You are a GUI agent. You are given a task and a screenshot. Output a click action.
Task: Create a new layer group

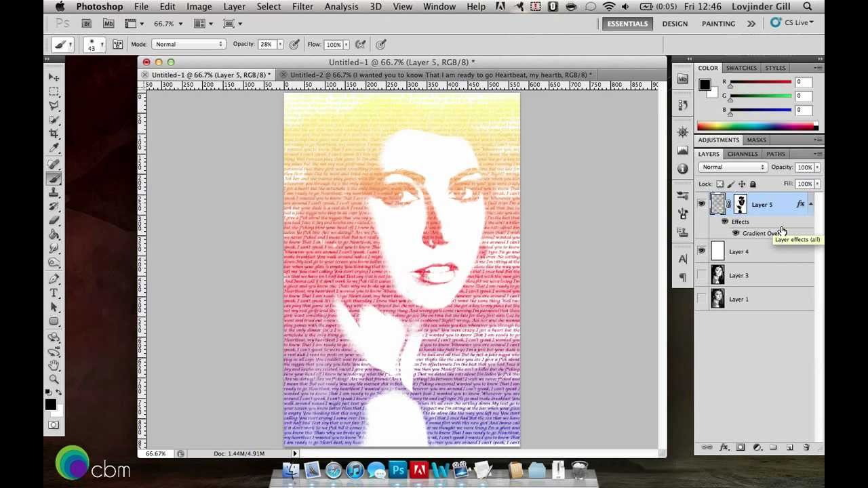click(x=773, y=447)
